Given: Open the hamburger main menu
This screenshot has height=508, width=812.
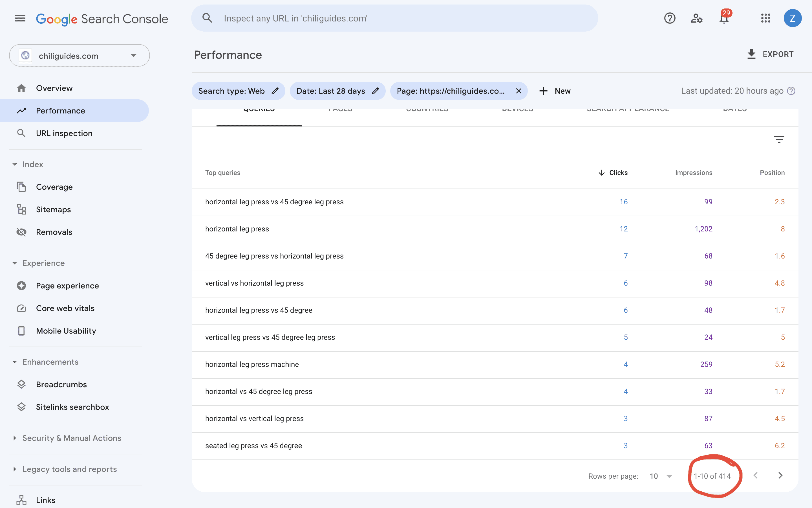Looking at the screenshot, I should 20,18.
